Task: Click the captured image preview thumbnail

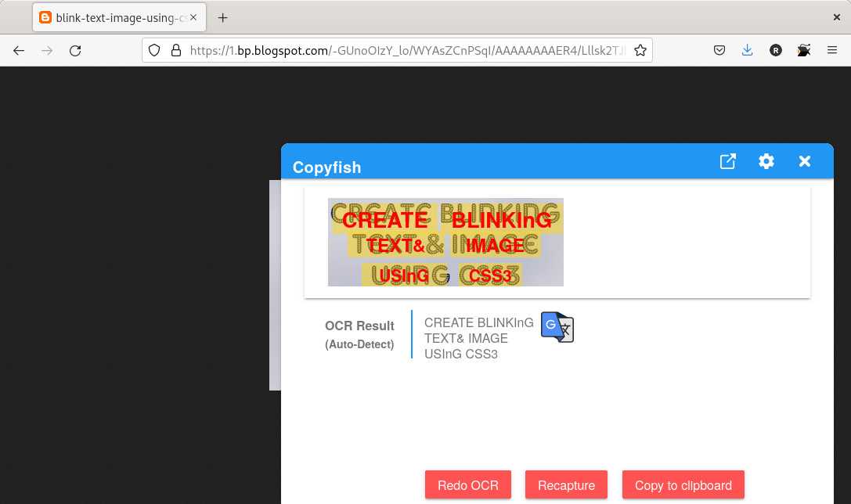Action: 445,242
